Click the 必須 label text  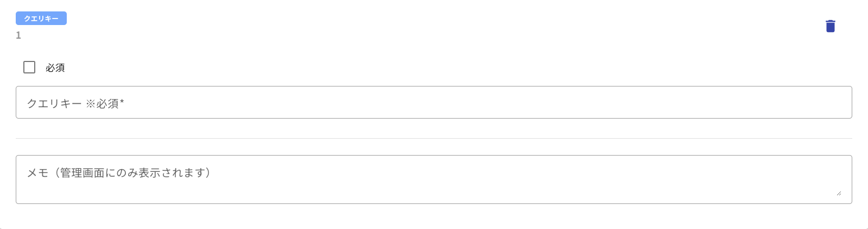click(55, 67)
